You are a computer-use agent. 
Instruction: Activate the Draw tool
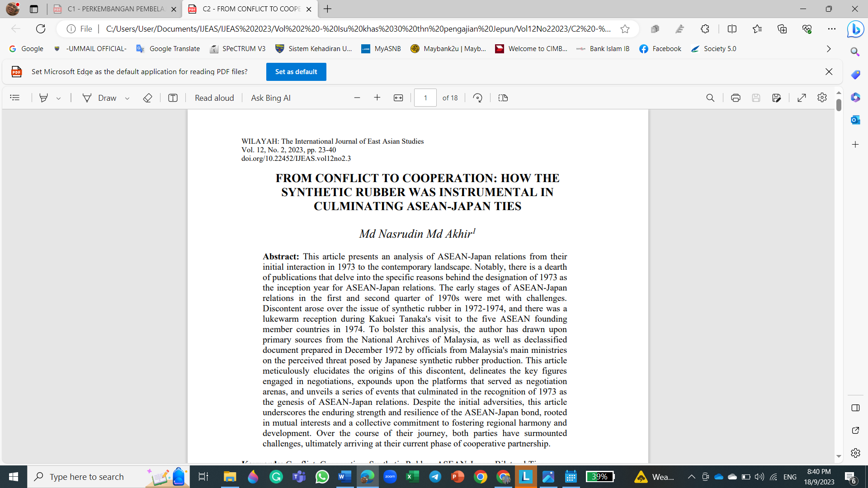click(x=99, y=98)
